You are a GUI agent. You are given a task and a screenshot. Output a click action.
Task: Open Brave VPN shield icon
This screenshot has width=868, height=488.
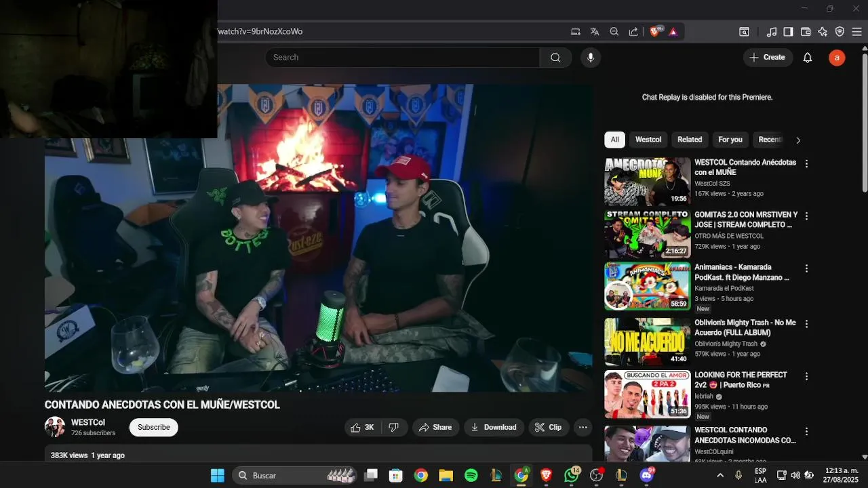pos(840,31)
